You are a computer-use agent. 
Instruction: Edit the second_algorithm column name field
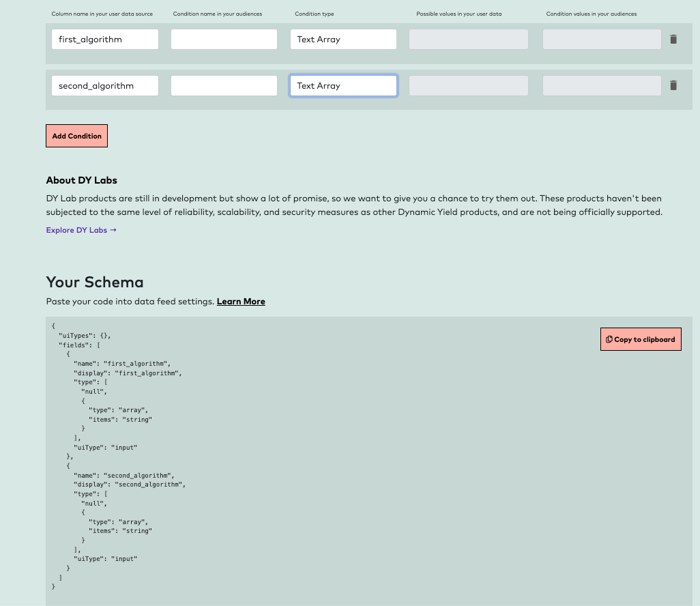tap(105, 86)
